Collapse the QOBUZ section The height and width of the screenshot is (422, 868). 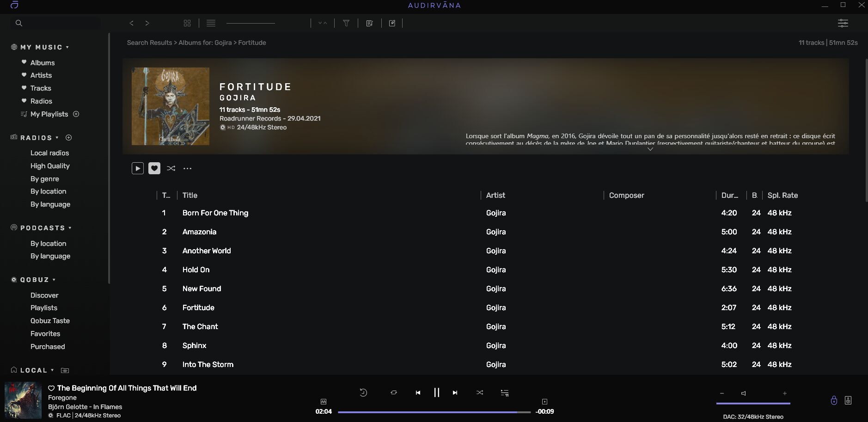coord(54,280)
